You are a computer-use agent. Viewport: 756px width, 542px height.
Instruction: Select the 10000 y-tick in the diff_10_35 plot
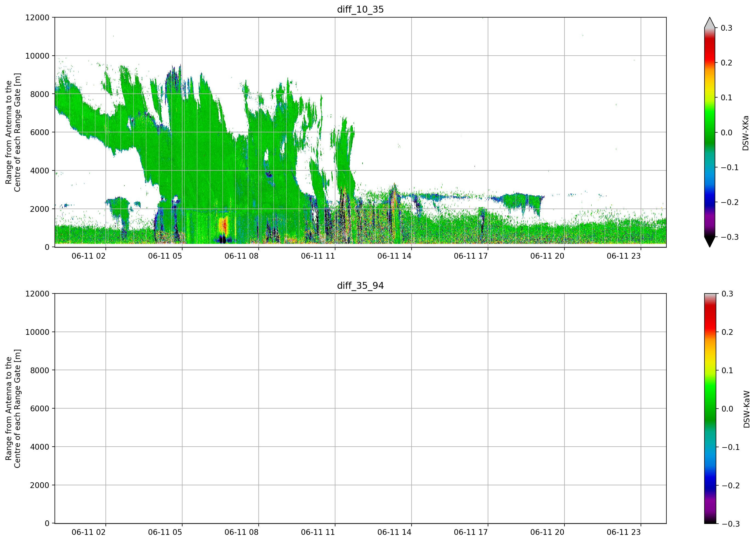point(37,56)
